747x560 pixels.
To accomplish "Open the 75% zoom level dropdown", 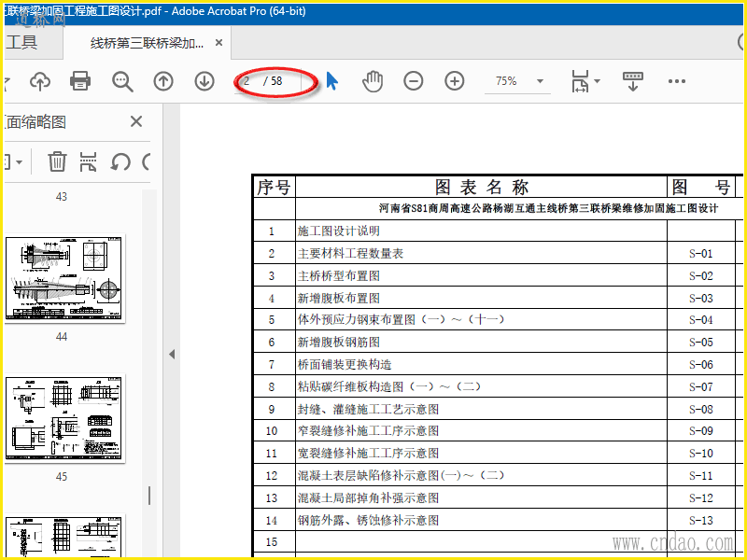I will coord(540,81).
